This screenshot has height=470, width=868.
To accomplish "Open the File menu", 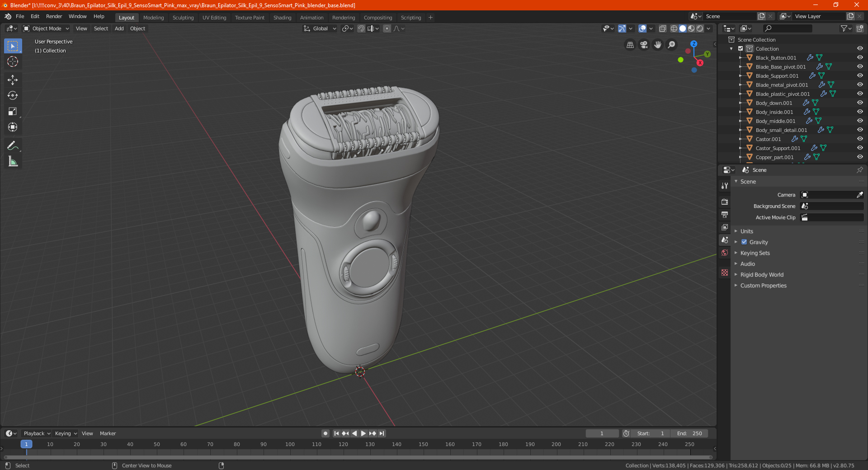I will tap(20, 16).
